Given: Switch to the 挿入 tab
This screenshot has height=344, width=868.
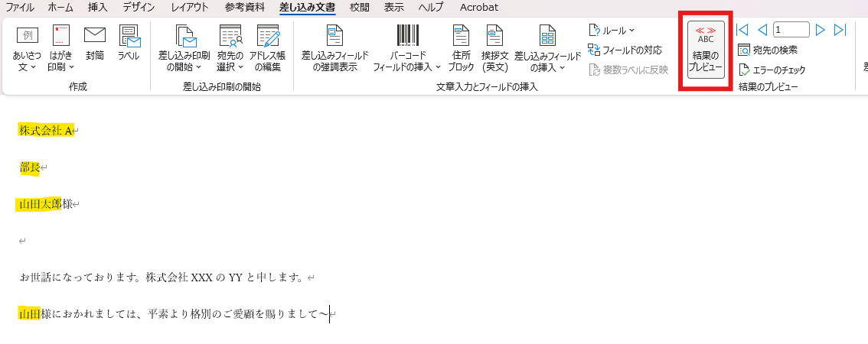Looking at the screenshot, I should (97, 8).
